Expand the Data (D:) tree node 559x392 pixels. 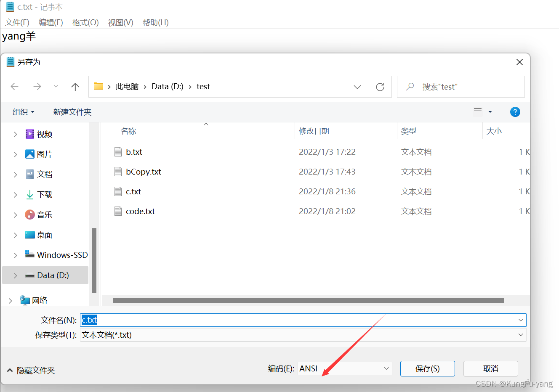[x=16, y=275]
